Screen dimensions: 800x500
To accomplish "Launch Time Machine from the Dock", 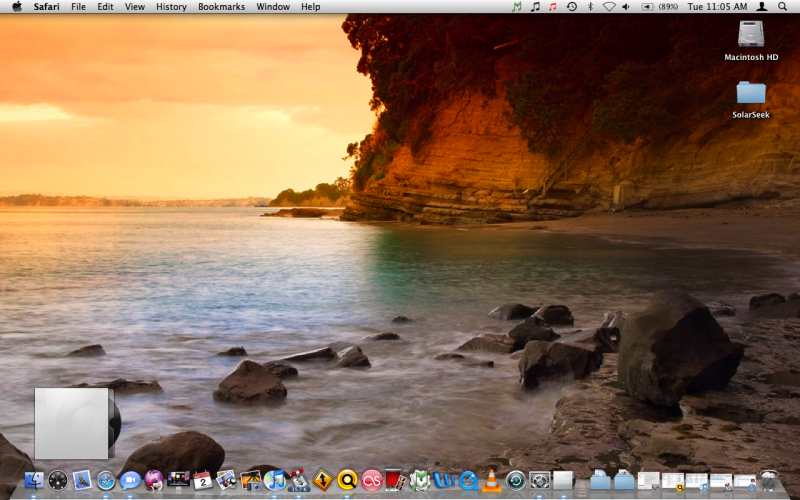I will click(x=516, y=480).
